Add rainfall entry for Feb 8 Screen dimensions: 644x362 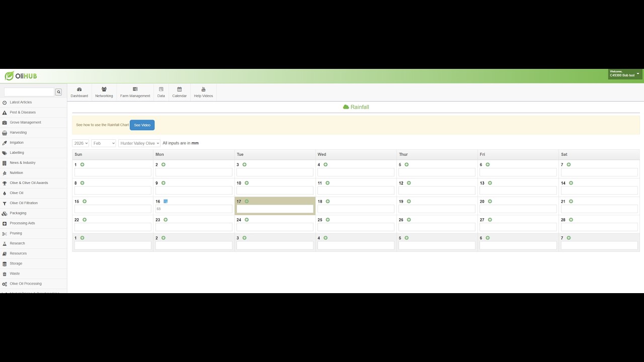83,183
